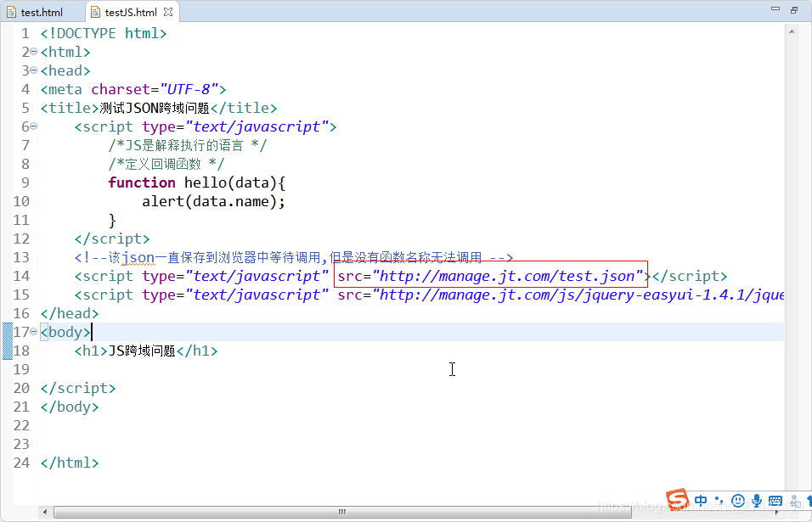Collapse the body fold marker on line 17
This screenshot has width=812, height=522.
point(31,332)
